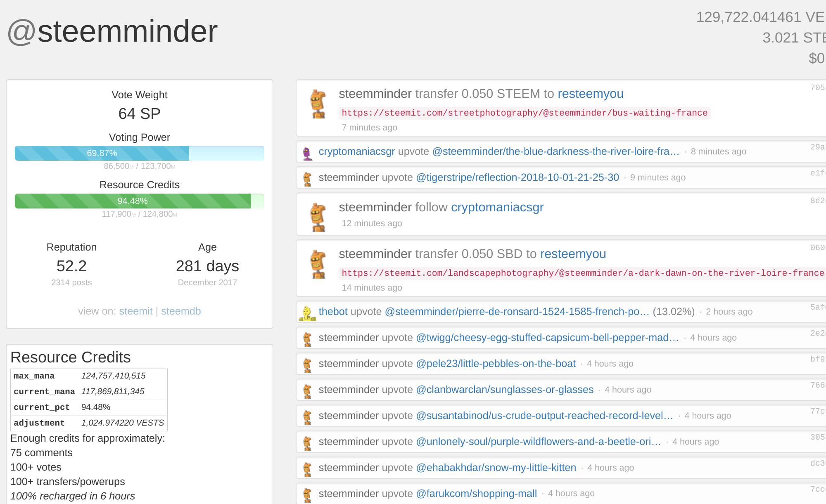This screenshot has height=504, width=826.
Task: Click the 86,500M / 123,700M mana text
Action: pos(140,166)
